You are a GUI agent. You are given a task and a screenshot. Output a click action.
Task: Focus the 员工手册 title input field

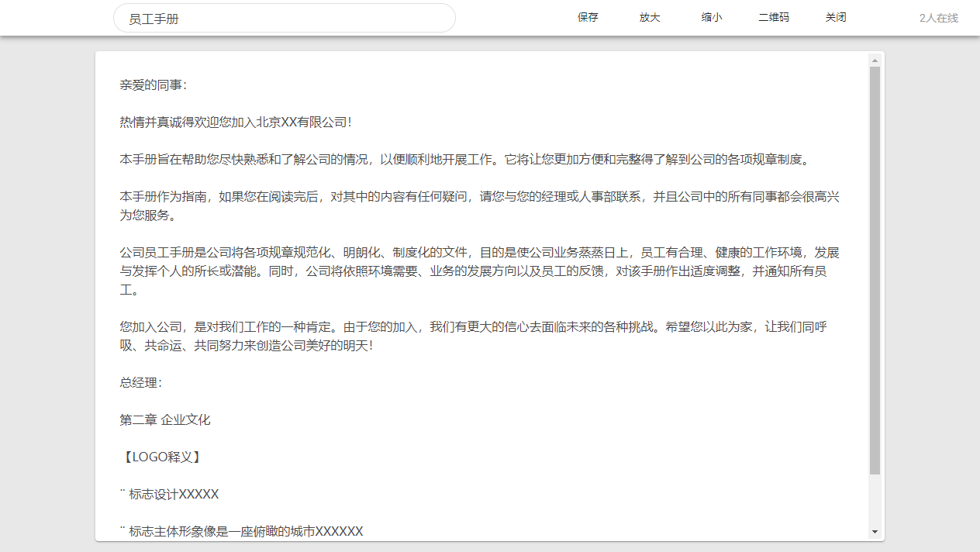coord(284,19)
